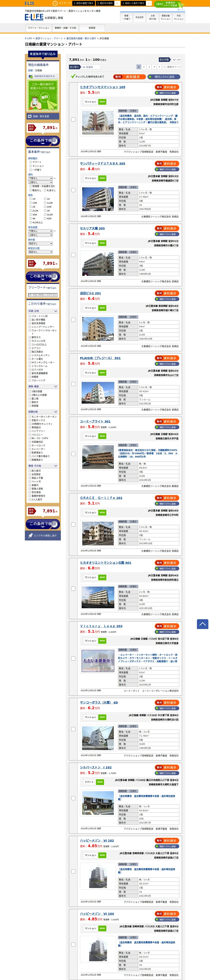This screenshot has width=210, height=980.
Task: Check the ペット可 checkbox
Action: point(30,482)
